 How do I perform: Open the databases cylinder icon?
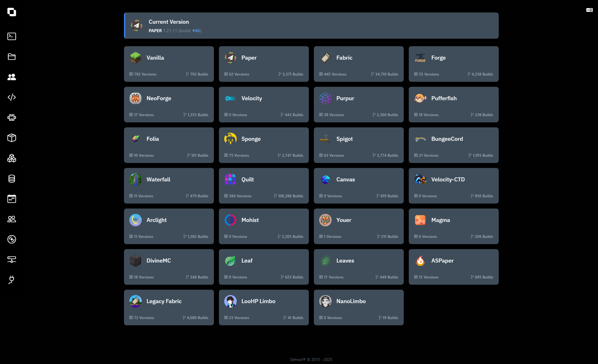point(12,179)
